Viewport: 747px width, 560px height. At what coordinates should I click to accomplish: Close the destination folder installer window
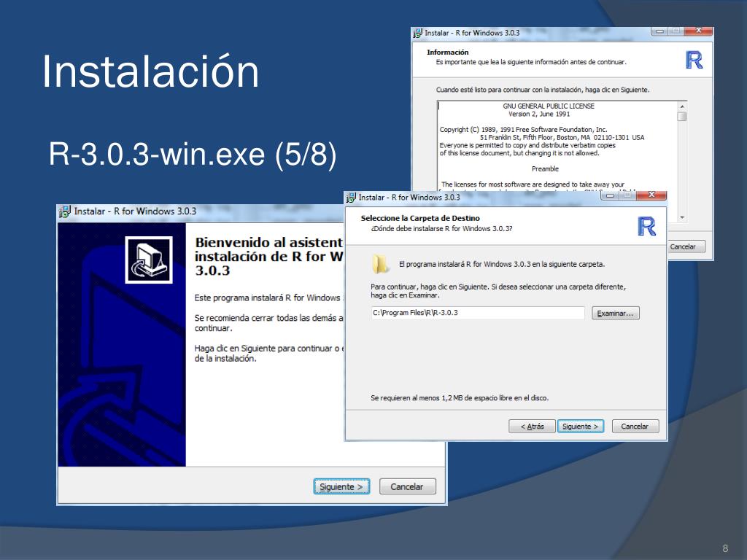(651, 195)
